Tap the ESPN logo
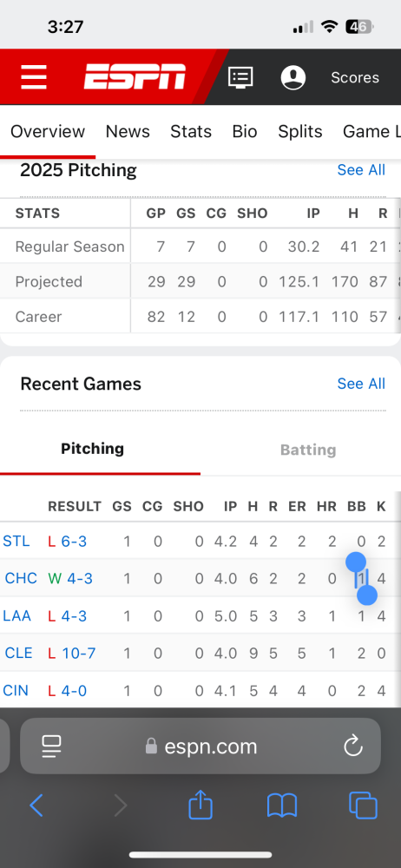 coord(135,76)
